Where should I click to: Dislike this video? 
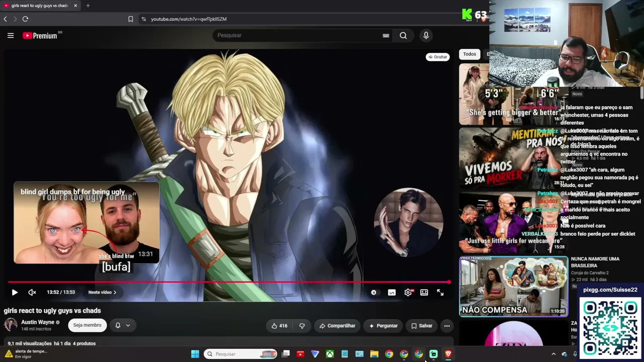coord(302,326)
